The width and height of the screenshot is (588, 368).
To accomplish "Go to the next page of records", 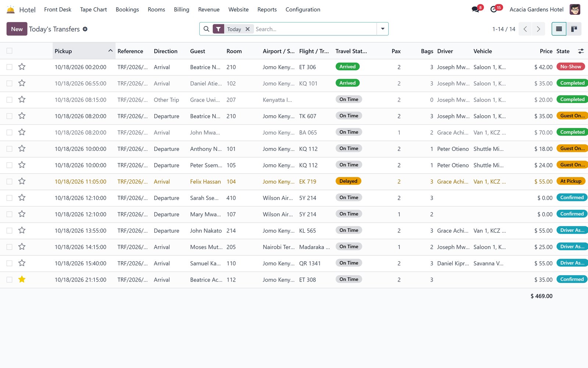I will click(538, 29).
